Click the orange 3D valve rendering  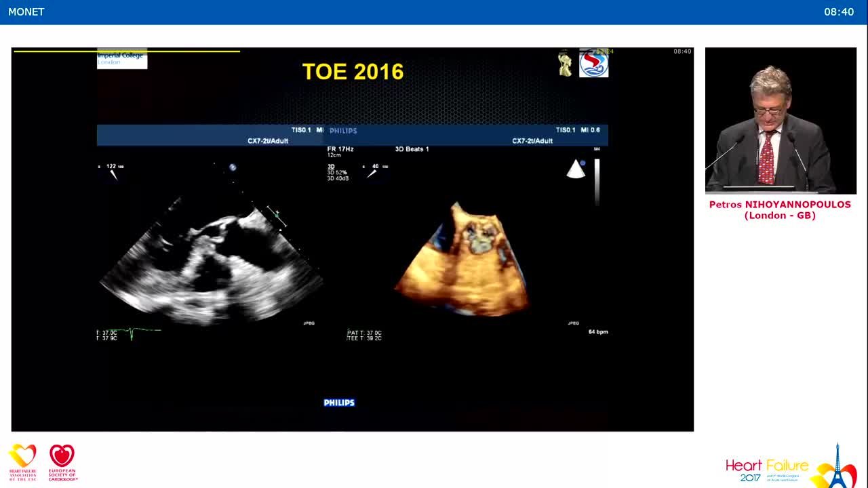coord(462,259)
